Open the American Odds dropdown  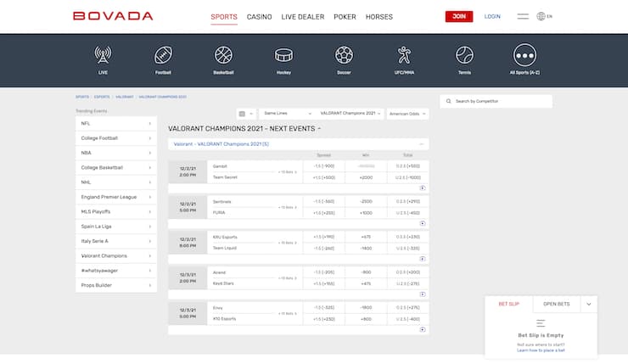407,113
